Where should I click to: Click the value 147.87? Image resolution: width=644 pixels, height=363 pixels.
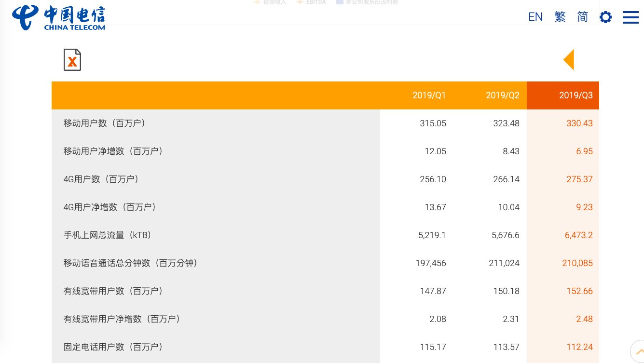point(433,291)
